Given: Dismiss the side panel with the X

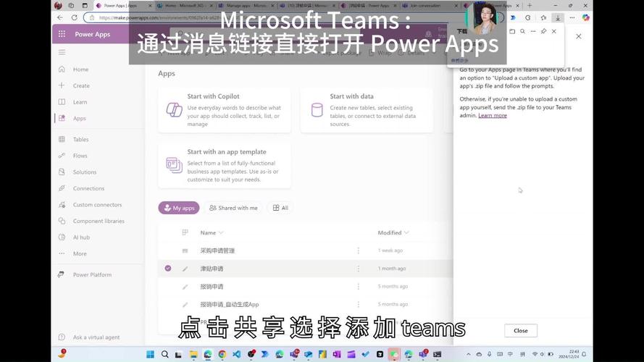Looking at the screenshot, I should coord(578,36).
